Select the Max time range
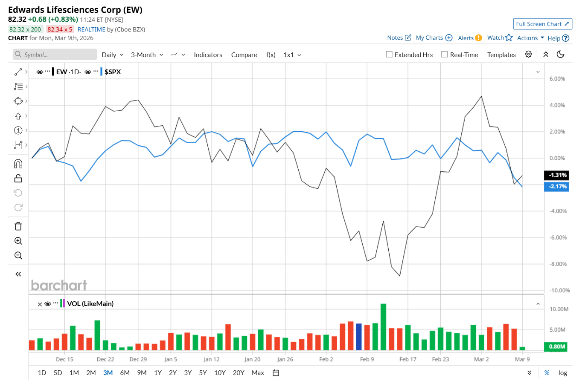Screen dimensions: 588x384 pyautogui.click(x=258, y=373)
